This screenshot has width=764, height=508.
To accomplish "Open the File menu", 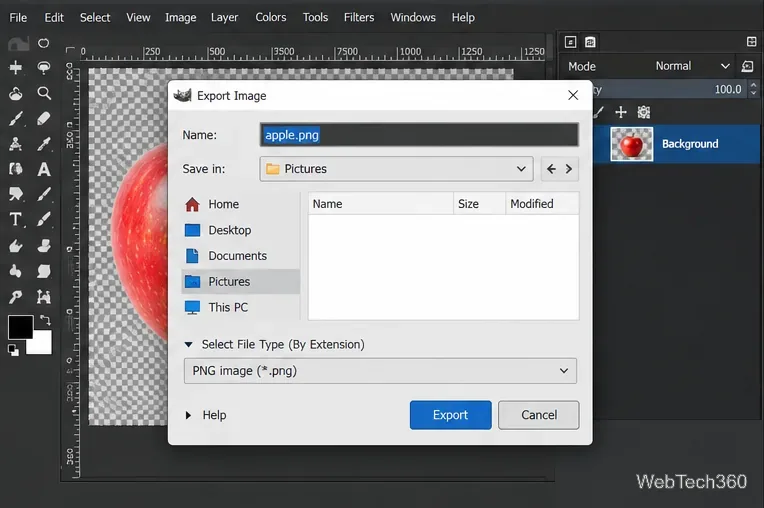I will 18,18.
